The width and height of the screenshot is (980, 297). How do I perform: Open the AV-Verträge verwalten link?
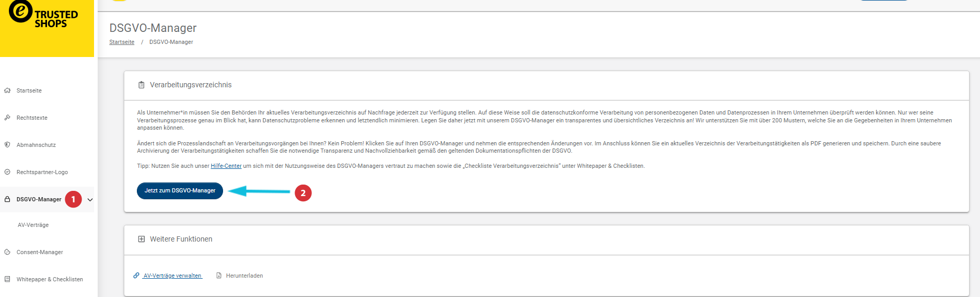point(172,276)
